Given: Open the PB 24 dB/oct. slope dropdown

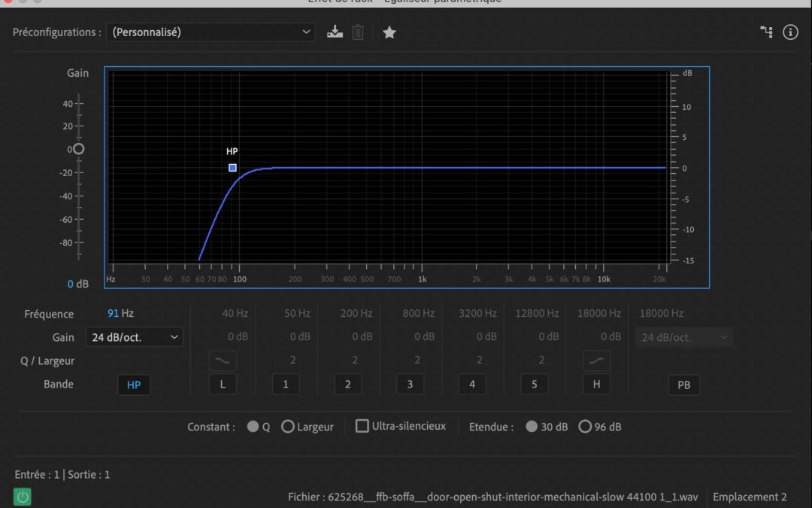Looking at the screenshot, I should (683, 337).
